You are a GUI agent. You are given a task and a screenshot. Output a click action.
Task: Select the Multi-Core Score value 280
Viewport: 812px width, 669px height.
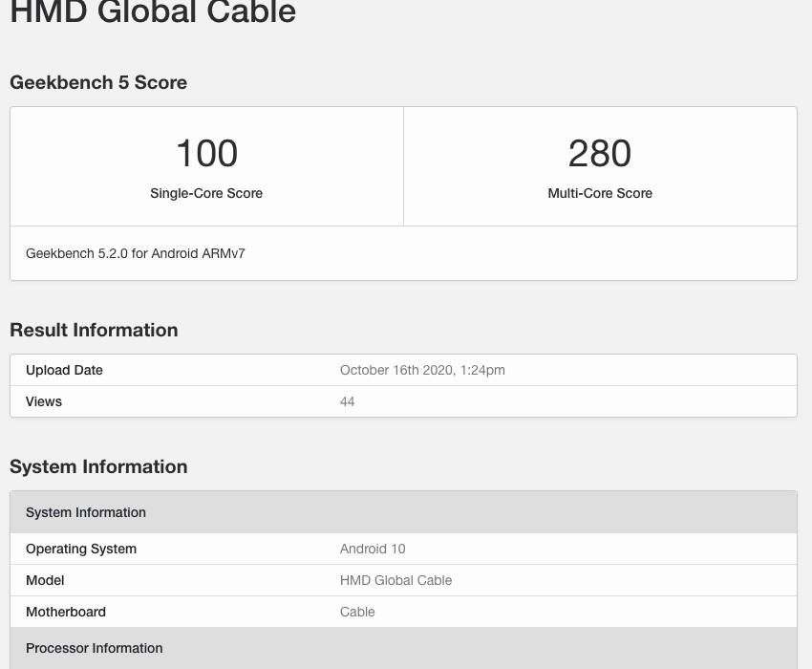tap(600, 153)
